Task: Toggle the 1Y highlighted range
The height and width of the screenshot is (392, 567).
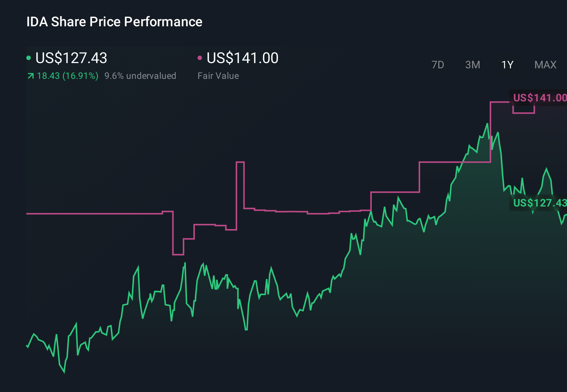Action: pyautogui.click(x=507, y=65)
